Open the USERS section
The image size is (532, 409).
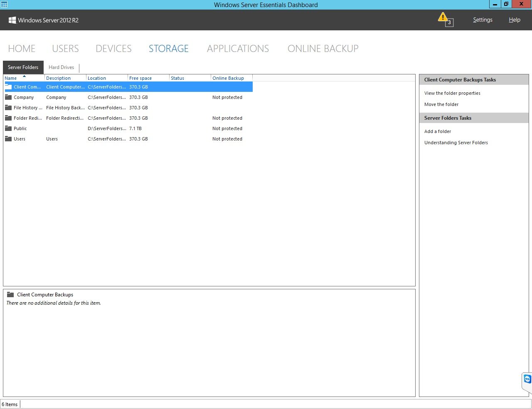pyautogui.click(x=65, y=49)
